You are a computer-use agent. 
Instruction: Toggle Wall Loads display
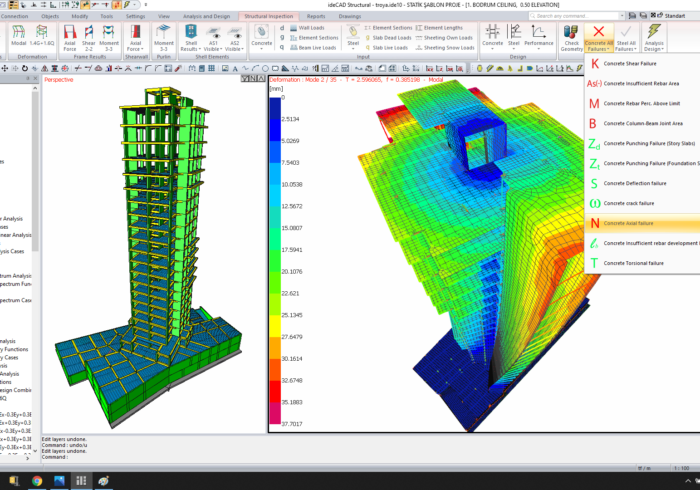[307, 28]
